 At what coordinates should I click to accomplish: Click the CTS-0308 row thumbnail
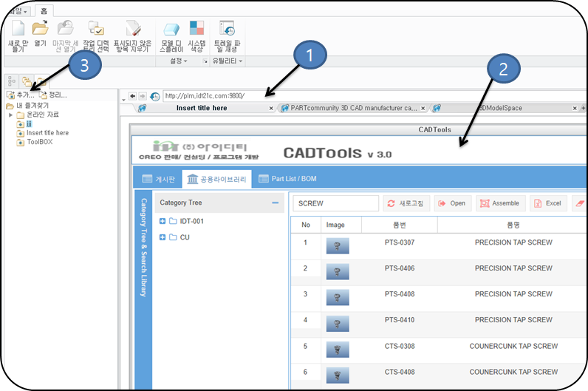tap(338, 350)
